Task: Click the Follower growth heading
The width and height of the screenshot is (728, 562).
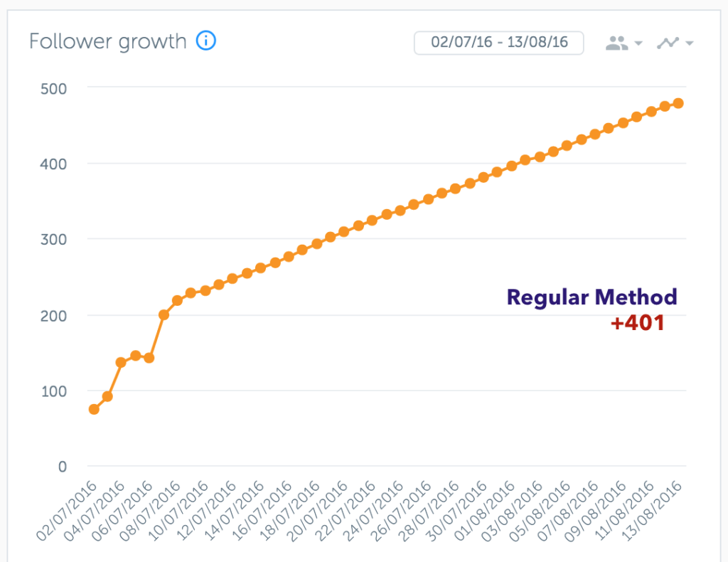Action: pos(108,41)
